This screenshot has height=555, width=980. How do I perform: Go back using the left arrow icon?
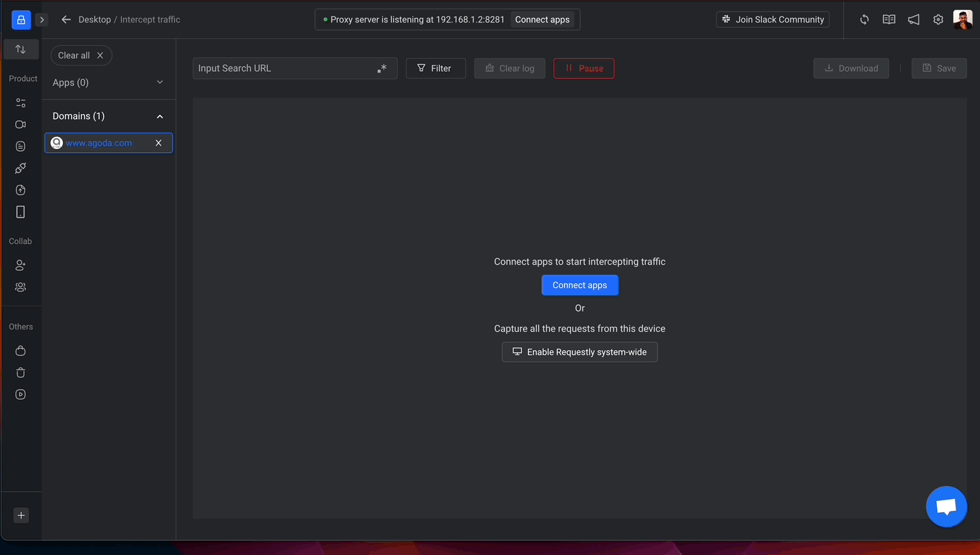66,20
